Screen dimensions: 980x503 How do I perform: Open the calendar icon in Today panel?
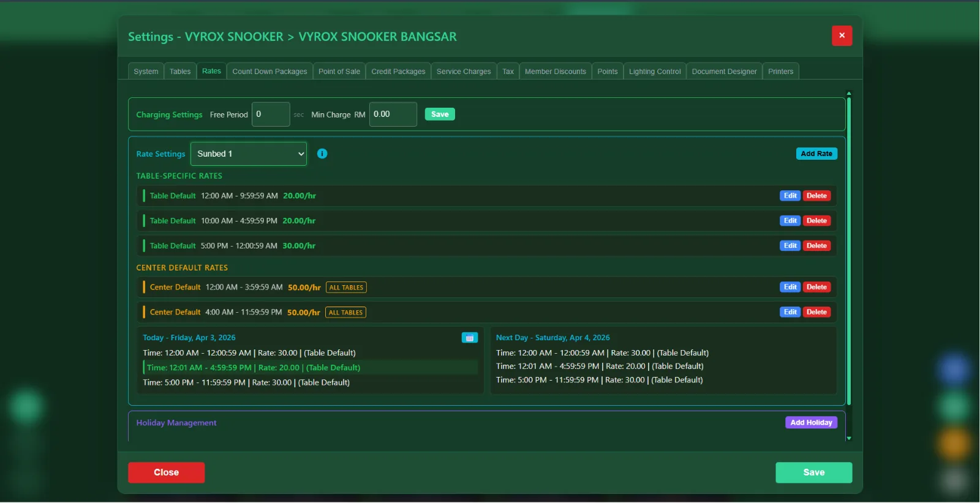coord(470,338)
